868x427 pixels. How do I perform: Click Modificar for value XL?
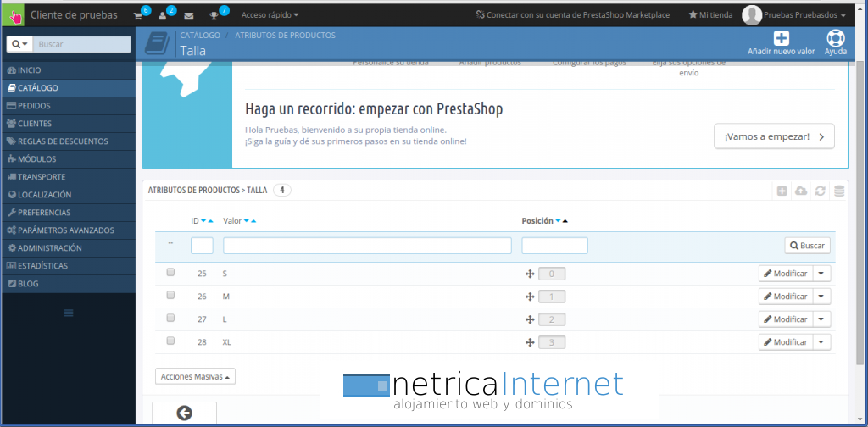click(x=786, y=342)
